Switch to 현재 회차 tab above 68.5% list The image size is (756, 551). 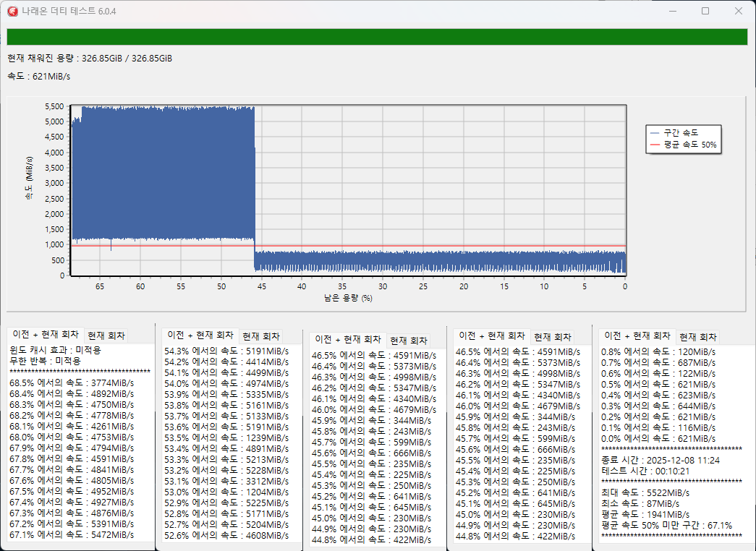[106, 336]
